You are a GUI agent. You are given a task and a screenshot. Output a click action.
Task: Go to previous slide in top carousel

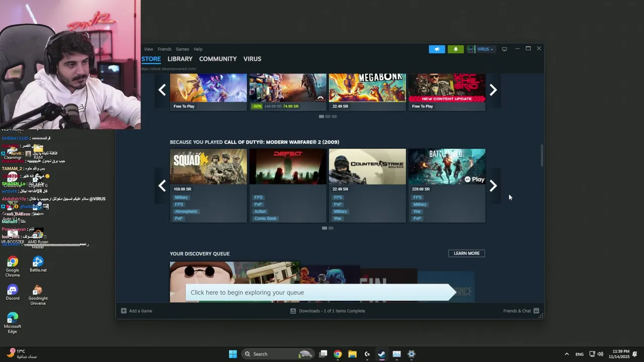pos(162,90)
